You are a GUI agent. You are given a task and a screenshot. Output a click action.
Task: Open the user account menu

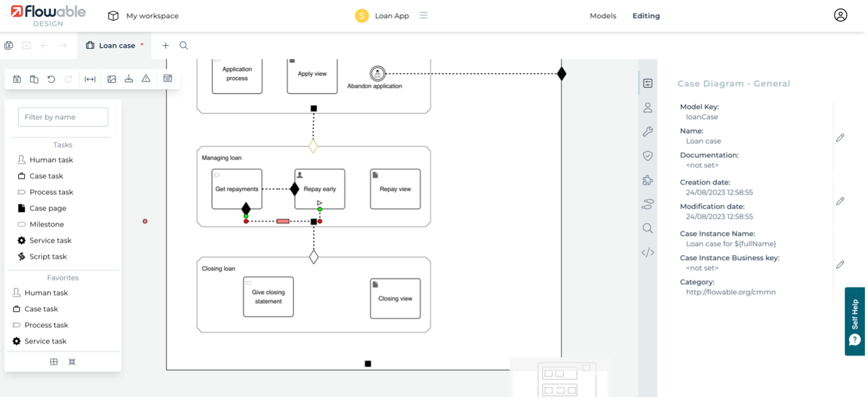(x=840, y=16)
